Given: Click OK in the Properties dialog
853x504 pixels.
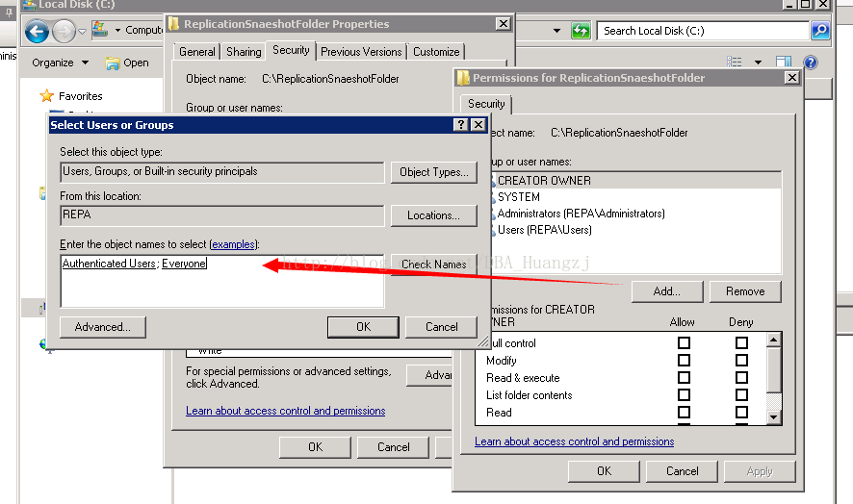Looking at the screenshot, I should point(316,447).
